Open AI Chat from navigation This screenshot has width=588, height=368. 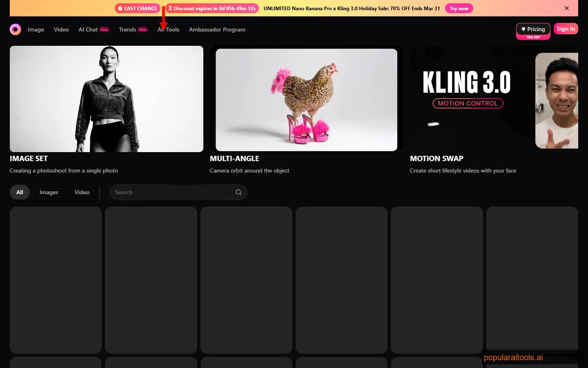click(88, 29)
